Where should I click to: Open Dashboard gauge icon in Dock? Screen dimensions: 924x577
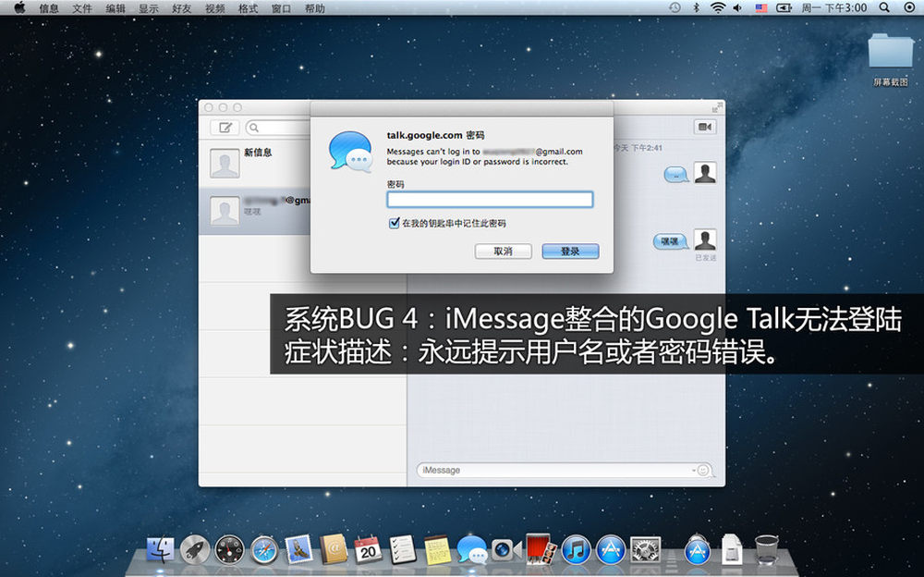click(x=229, y=550)
